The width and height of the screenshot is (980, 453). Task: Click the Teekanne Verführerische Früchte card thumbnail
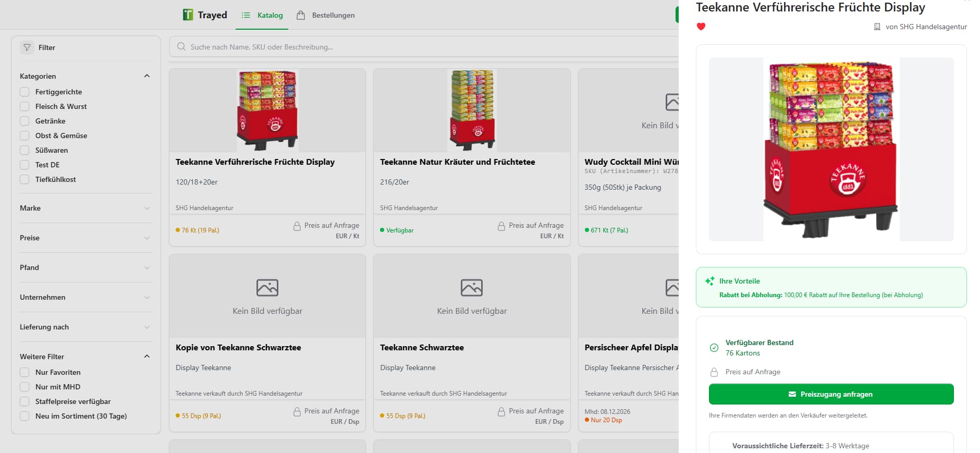click(x=267, y=111)
